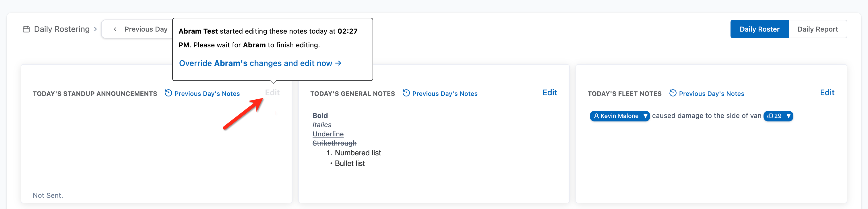Screen dimensions: 868x209
Task: Edit Today's General Notes
Action: [549, 93]
